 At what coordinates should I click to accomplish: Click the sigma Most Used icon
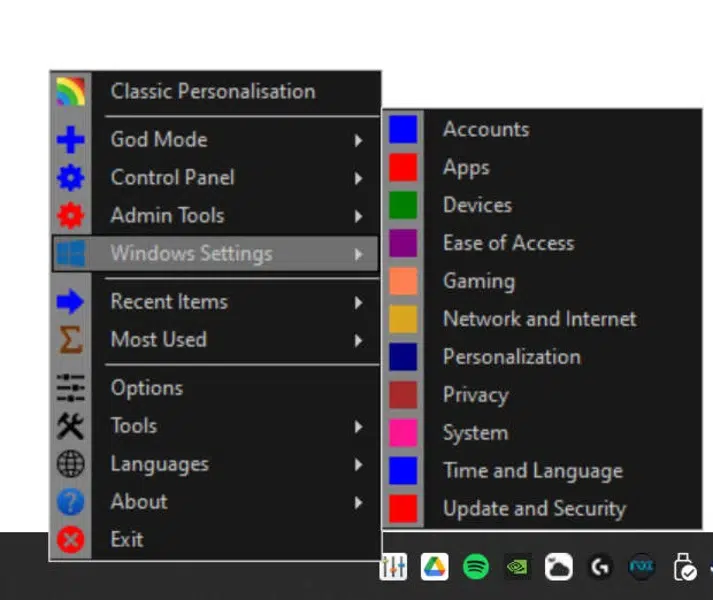pyautogui.click(x=70, y=340)
